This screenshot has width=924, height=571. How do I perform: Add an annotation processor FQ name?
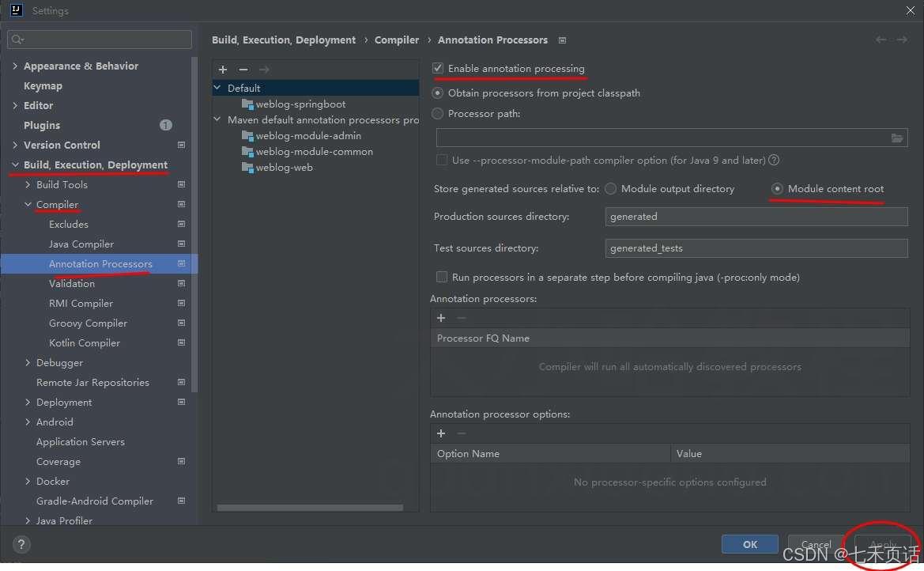(441, 318)
